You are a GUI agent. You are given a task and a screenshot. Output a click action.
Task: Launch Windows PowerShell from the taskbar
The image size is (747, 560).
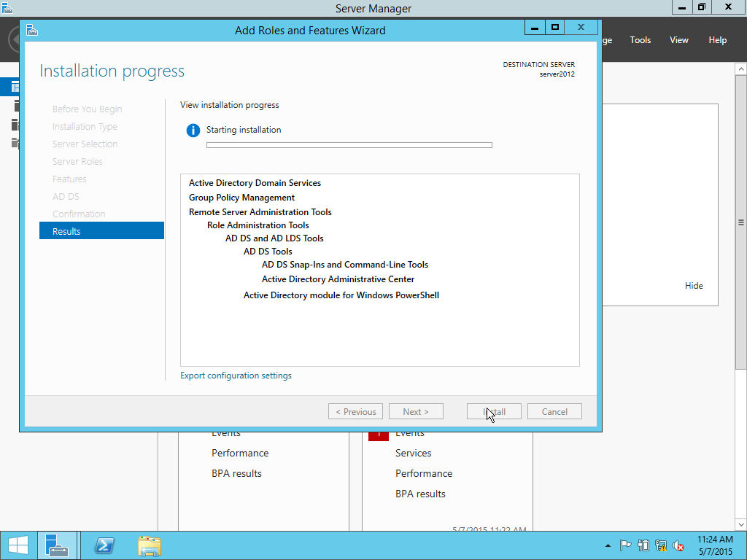point(104,545)
